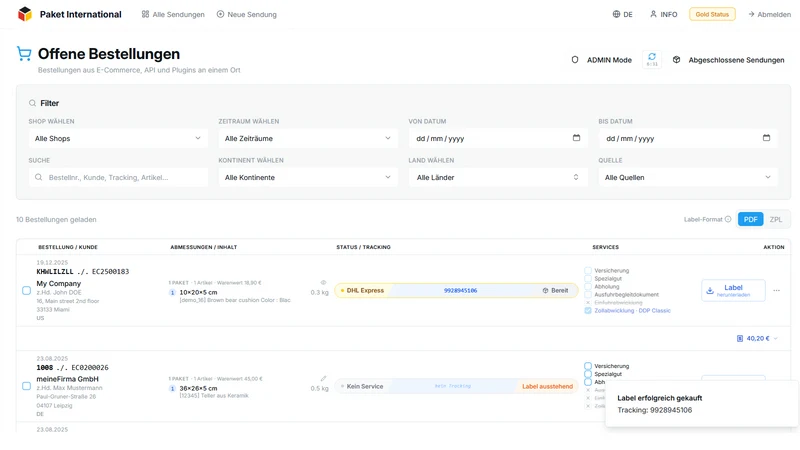Click the invoice icon next to 40,20 €
Viewport: 800px width, 450px height.
pyautogui.click(x=740, y=338)
